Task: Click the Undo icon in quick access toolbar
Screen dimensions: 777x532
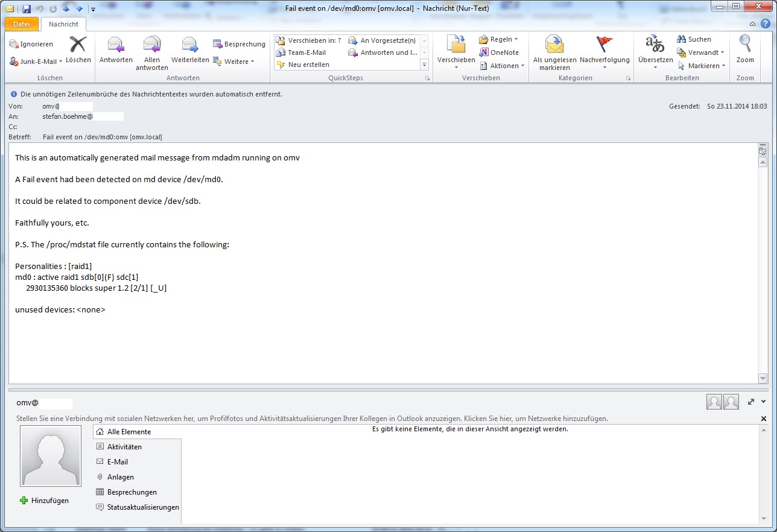Action: (40, 8)
